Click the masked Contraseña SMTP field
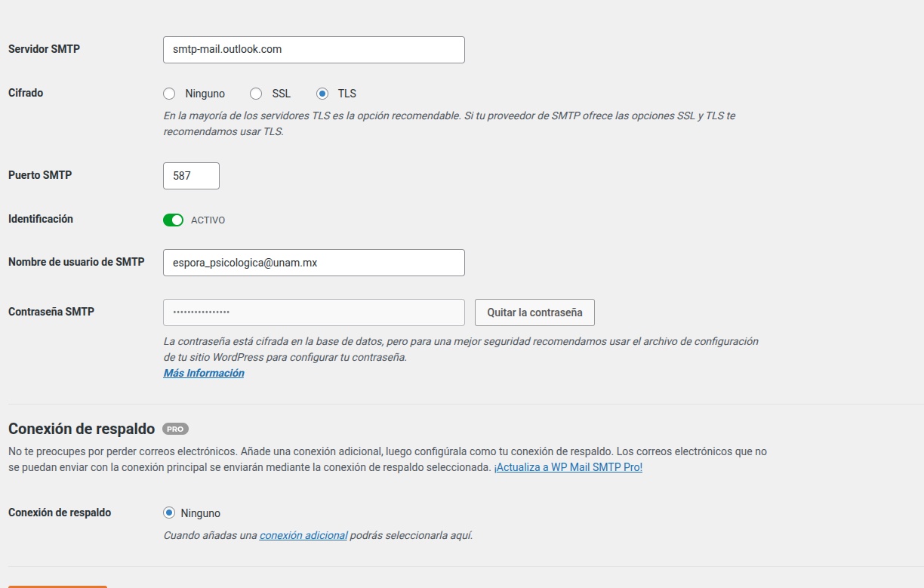Viewport: 924px width, 588px height. point(313,312)
